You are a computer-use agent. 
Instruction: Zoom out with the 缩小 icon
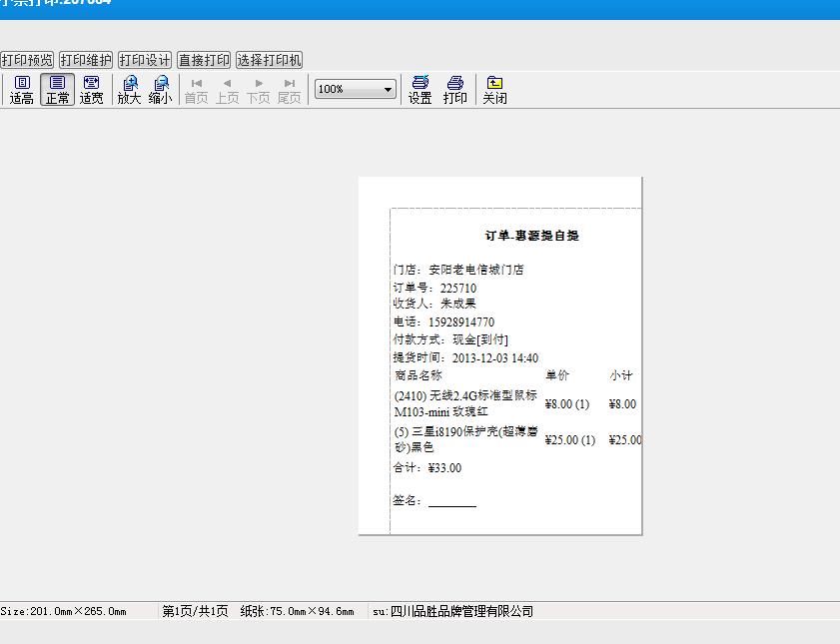pyautogui.click(x=160, y=89)
